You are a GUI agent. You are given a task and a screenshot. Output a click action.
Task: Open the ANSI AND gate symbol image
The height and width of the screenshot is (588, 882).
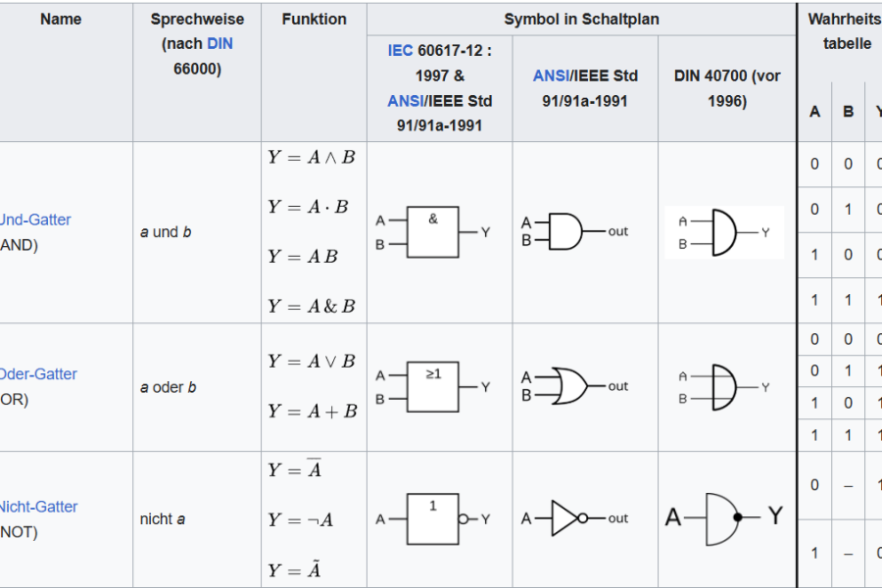tap(574, 232)
